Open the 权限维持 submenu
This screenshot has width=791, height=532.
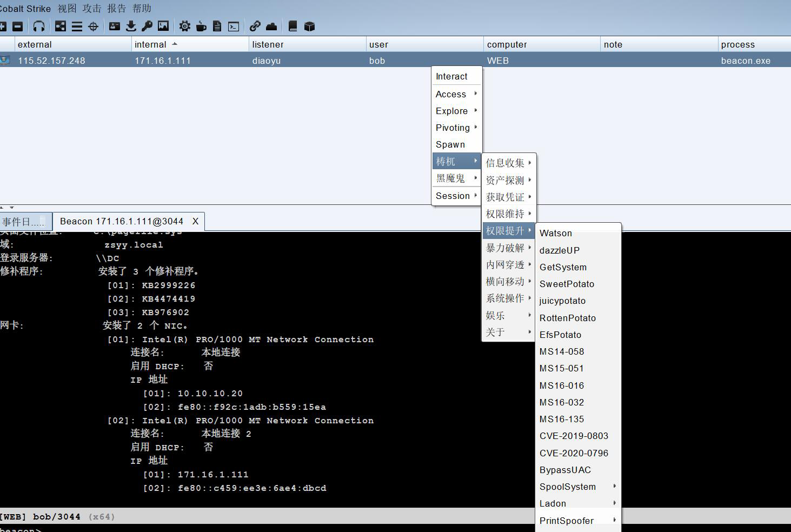508,214
